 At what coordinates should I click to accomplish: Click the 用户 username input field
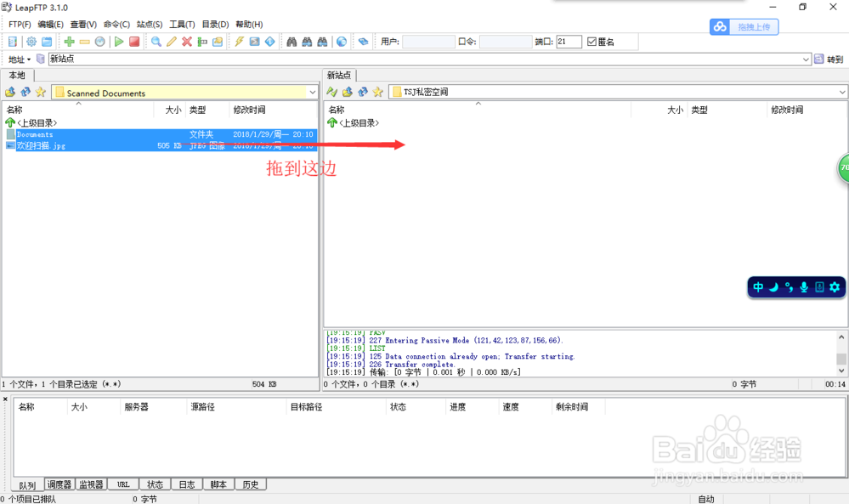[428, 42]
